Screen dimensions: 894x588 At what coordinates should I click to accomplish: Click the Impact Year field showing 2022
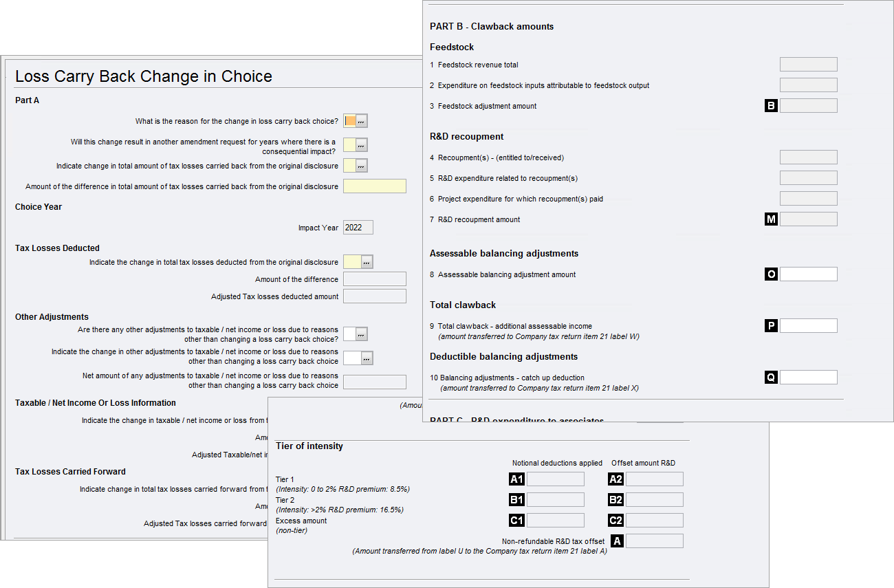point(358,227)
